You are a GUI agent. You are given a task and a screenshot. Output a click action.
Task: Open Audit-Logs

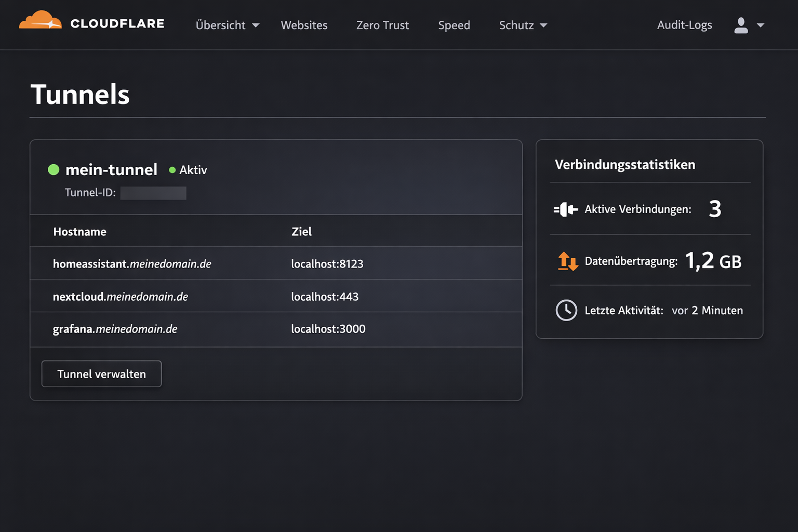(x=684, y=24)
